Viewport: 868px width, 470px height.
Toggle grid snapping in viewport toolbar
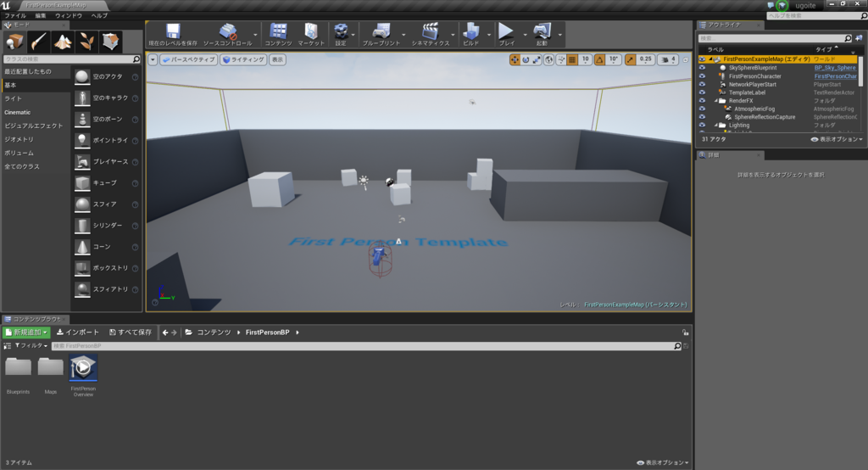(572, 60)
